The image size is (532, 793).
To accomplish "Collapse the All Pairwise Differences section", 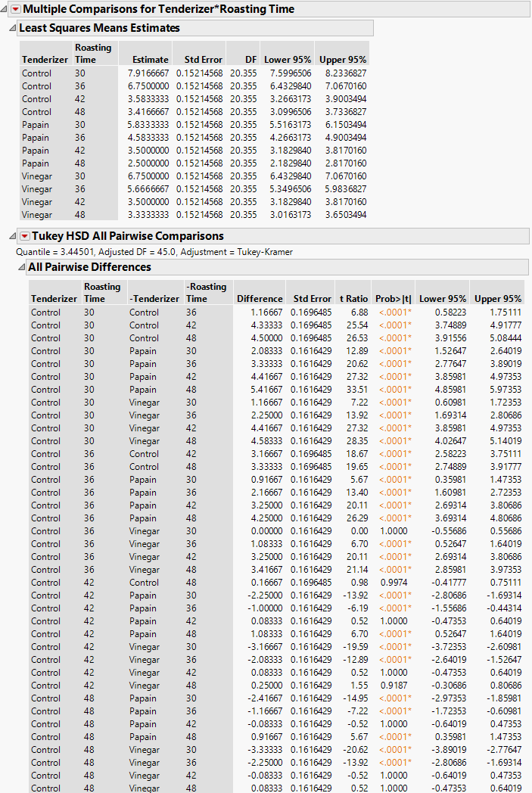I will click(20, 267).
